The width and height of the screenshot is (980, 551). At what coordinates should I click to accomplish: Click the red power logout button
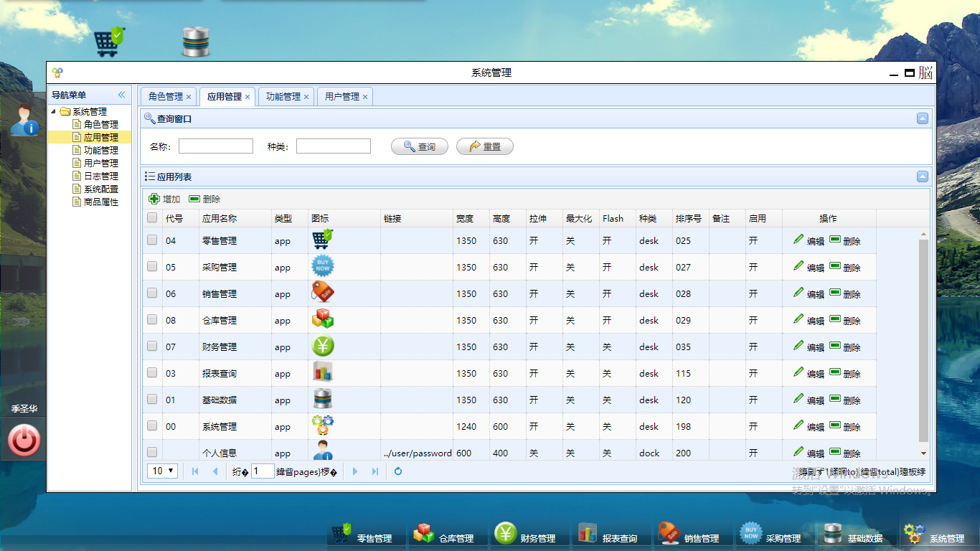click(24, 441)
